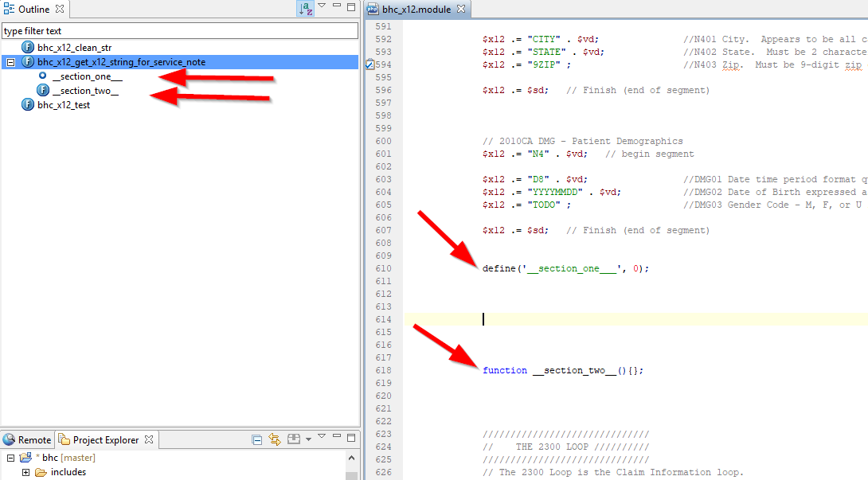Click bhc project folder icon
This screenshot has height=480, width=868.
(x=26, y=457)
